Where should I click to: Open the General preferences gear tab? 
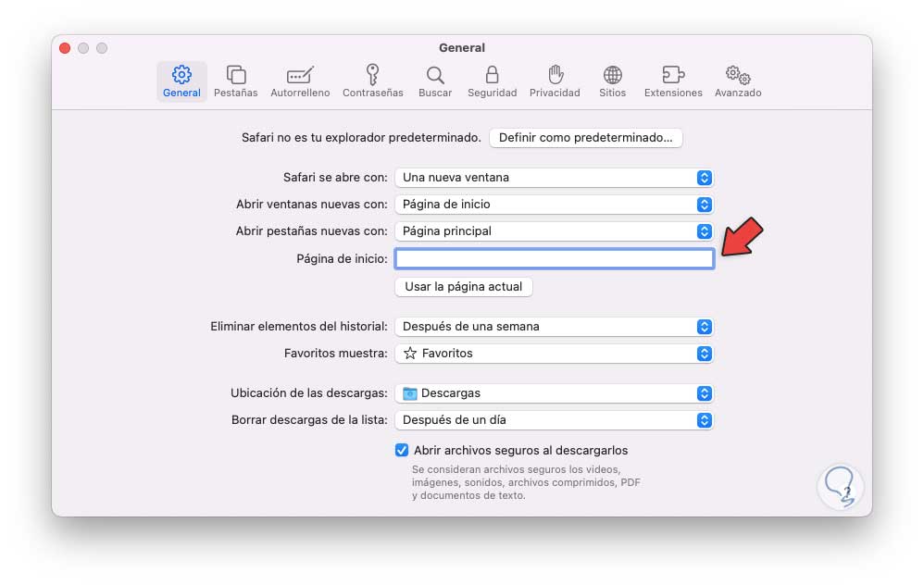coord(181,81)
